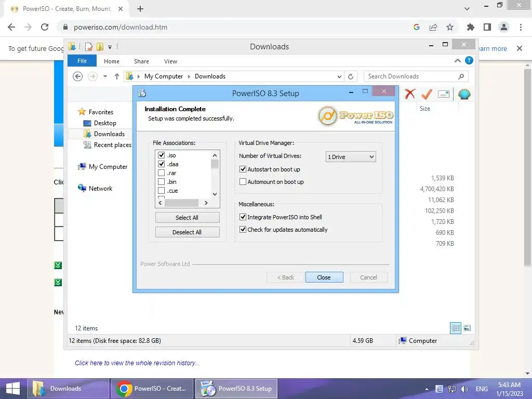Open File menu in Downloads window
Screen dimensions: 532x399
[x=82, y=61]
